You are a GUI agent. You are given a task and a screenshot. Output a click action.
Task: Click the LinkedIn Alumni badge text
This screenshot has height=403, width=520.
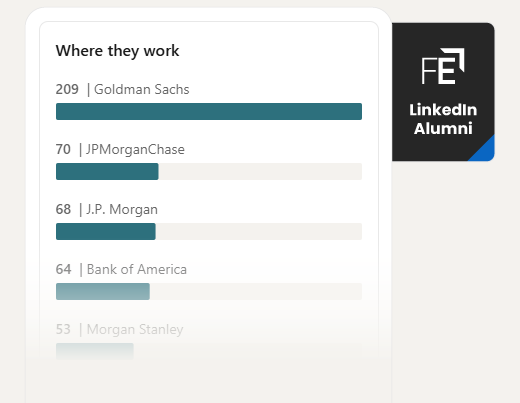point(443,119)
